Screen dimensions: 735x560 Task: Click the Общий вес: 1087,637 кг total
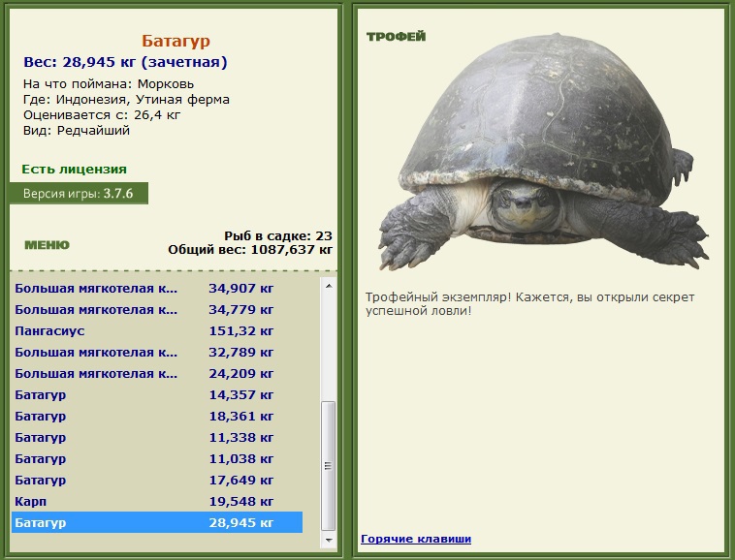pos(250,250)
